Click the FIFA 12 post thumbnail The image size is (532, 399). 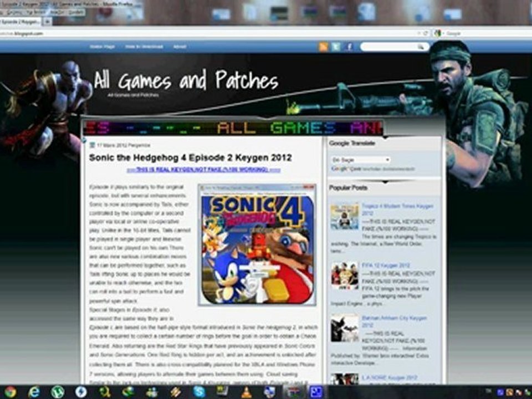[x=345, y=275]
